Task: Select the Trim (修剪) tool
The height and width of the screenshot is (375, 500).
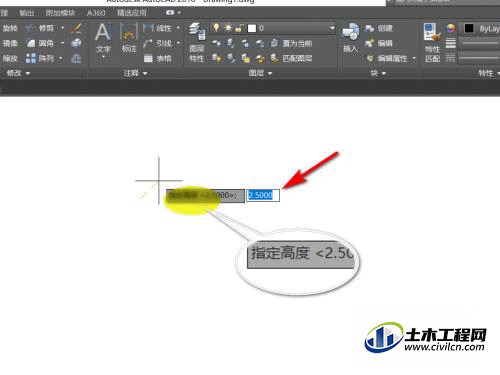Action: click(40, 28)
